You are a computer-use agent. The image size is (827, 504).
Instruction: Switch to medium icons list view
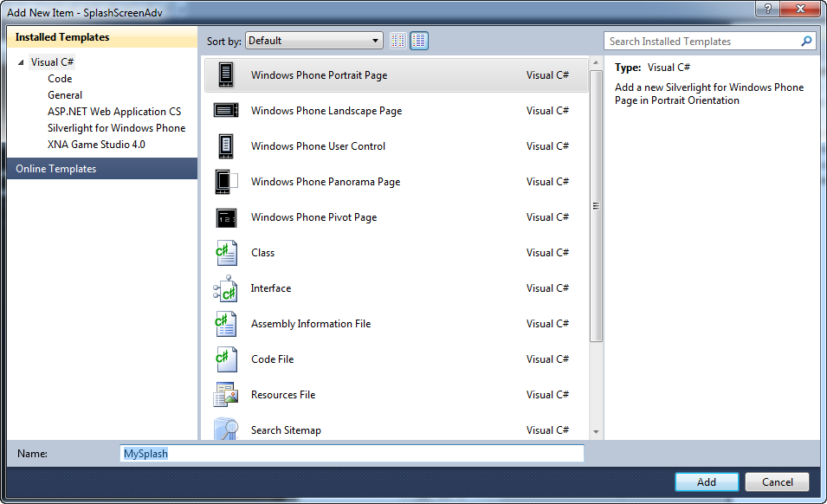(x=419, y=41)
